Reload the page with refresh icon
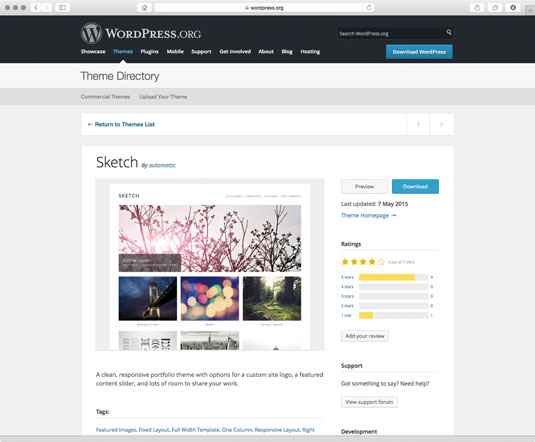This screenshot has height=442, width=535. [369, 8]
